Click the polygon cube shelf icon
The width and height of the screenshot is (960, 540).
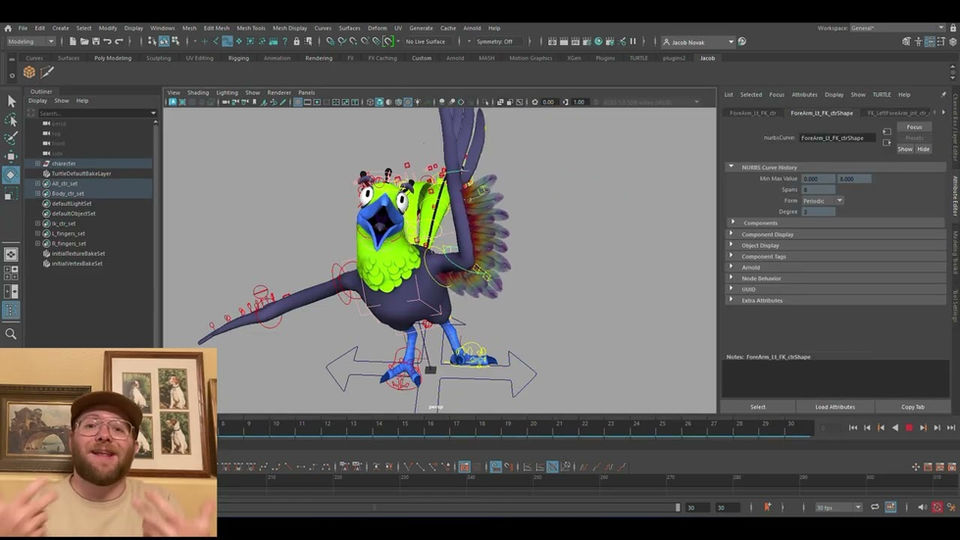[x=29, y=72]
